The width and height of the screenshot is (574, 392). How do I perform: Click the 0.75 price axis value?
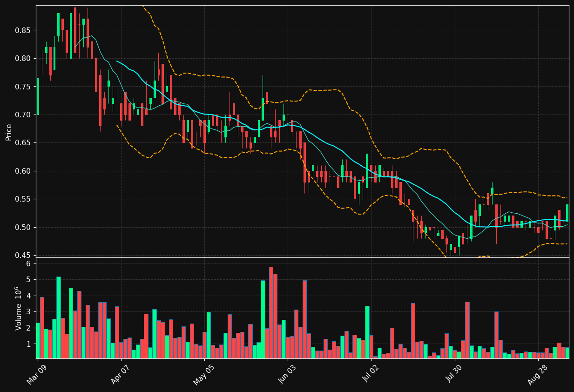click(23, 87)
